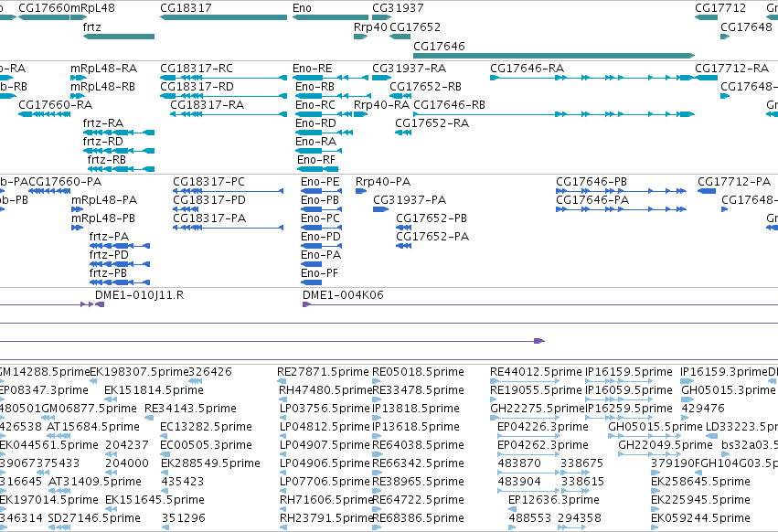Open the RH23791.5prime EST label

click(x=325, y=518)
